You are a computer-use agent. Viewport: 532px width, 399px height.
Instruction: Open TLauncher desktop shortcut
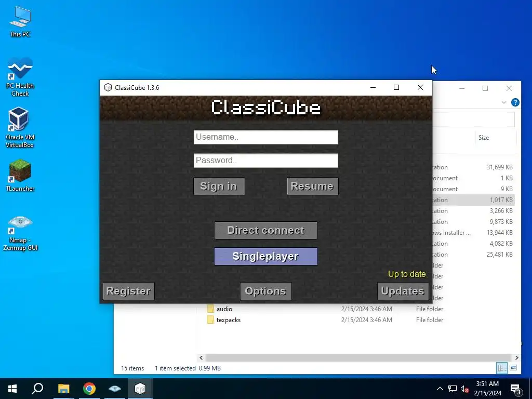pyautogui.click(x=20, y=176)
